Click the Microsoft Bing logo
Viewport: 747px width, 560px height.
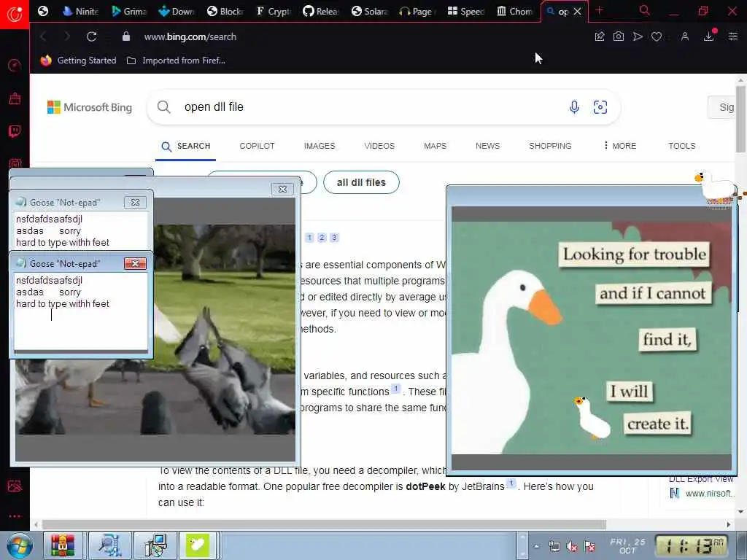point(90,107)
